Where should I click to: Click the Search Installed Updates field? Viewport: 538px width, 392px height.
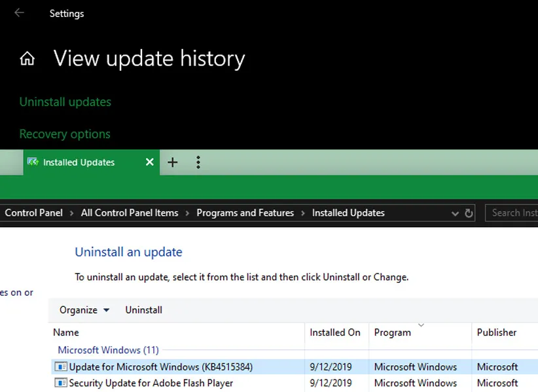(514, 213)
